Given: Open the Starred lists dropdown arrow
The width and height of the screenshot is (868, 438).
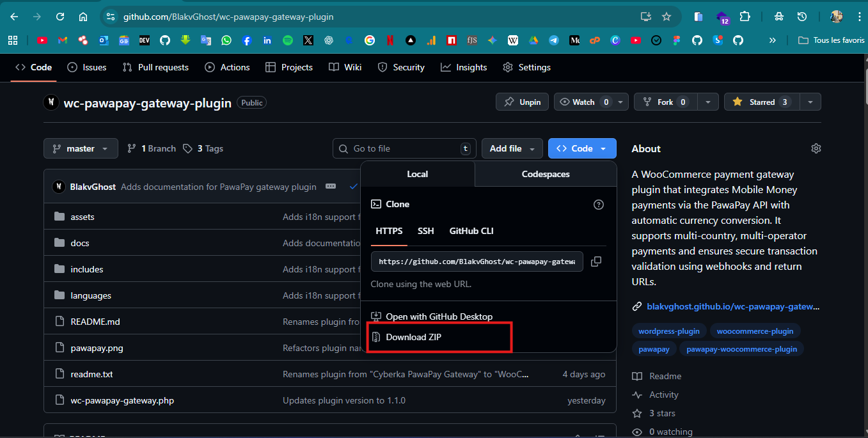Looking at the screenshot, I should pyautogui.click(x=810, y=102).
